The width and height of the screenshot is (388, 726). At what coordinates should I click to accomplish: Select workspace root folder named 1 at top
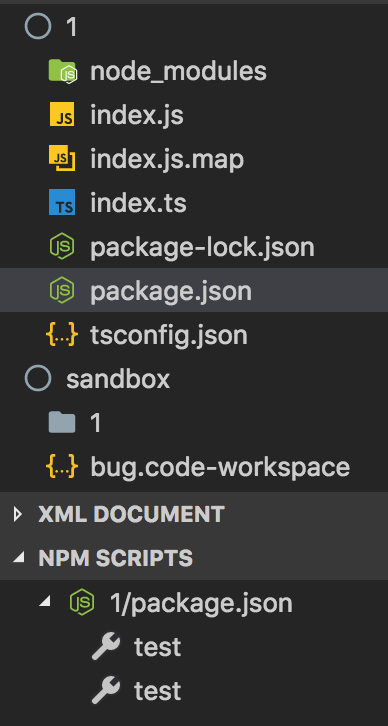pyautogui.click(x=72, y=28)
